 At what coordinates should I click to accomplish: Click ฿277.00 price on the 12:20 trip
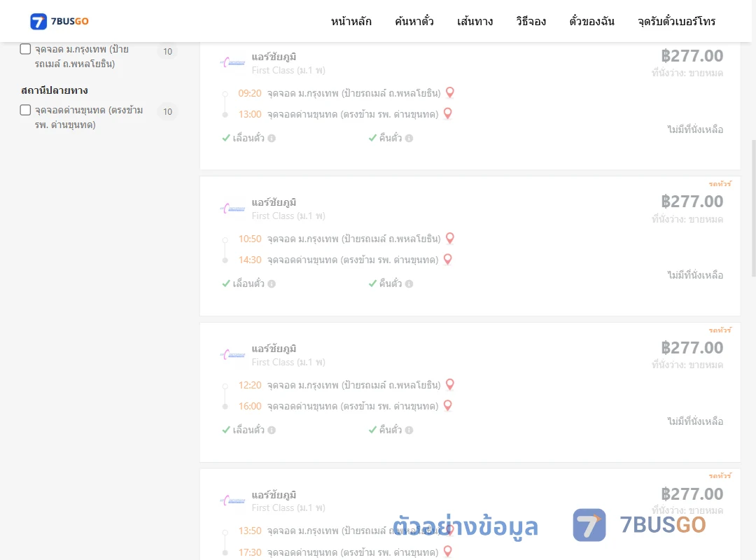pyautogui.click(x=692, y=348)
